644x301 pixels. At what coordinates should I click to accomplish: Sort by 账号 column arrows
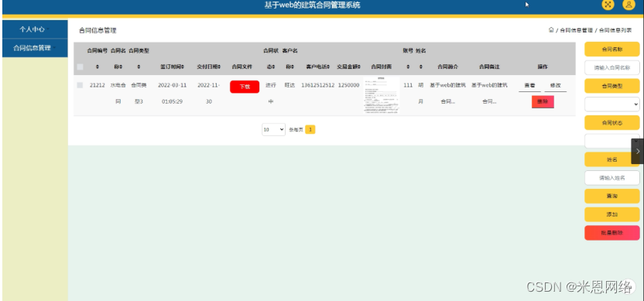408,67
